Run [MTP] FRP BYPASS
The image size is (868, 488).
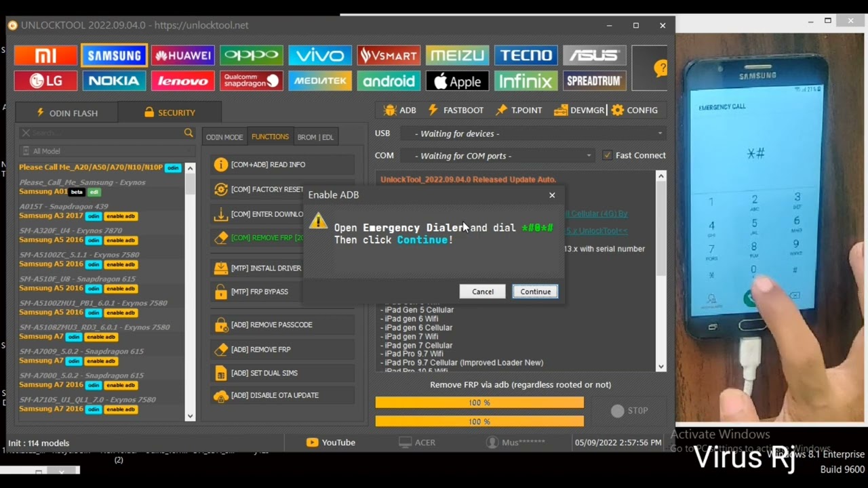click(258, 292)
